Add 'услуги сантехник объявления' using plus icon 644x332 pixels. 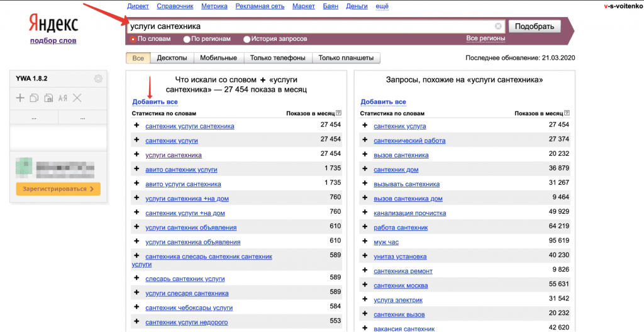[136, 227]
